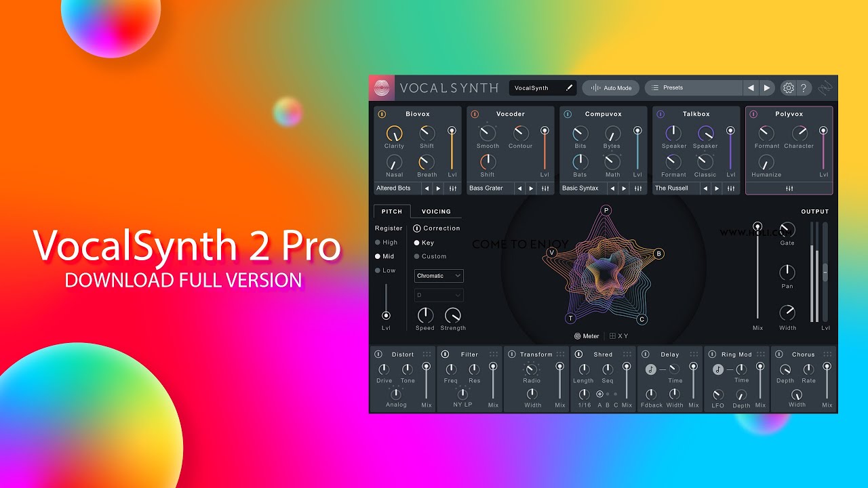
Task: Click the Biovox Lvl slider handle
Action: (452, 130)
